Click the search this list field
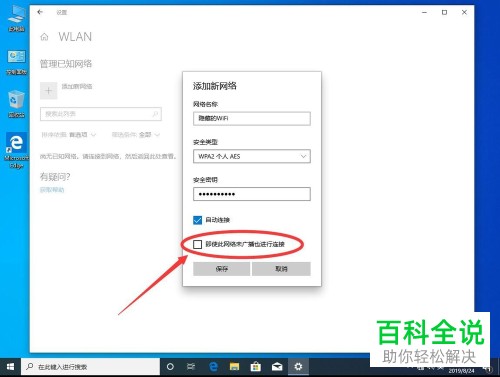The image size is (500, 377). click(x=101, y=114)
